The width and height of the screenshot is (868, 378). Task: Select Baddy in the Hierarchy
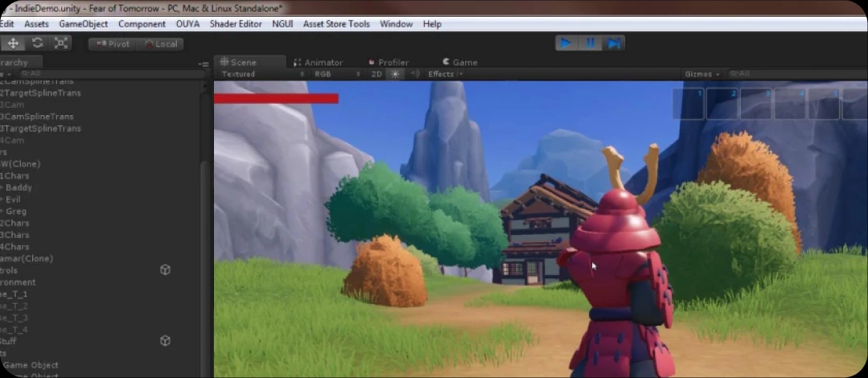pos(19,187)
